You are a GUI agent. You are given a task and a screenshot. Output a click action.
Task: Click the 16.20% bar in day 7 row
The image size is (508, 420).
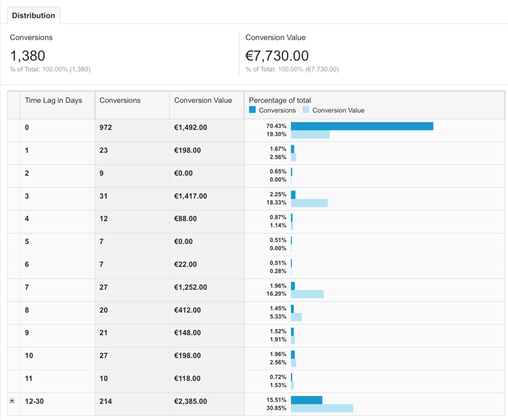[307, 294]
